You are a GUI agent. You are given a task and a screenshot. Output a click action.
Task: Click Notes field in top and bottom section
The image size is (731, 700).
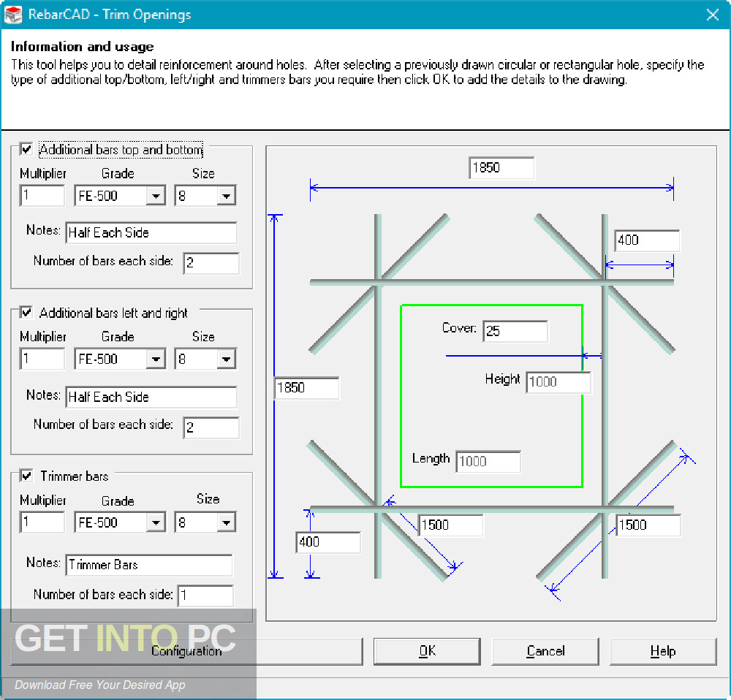[x=151, y=232]
